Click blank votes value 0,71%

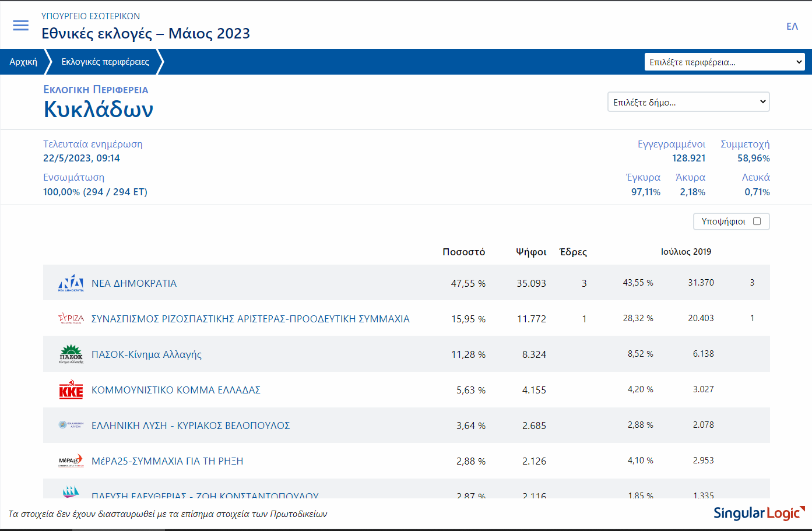tap(757, 192)
